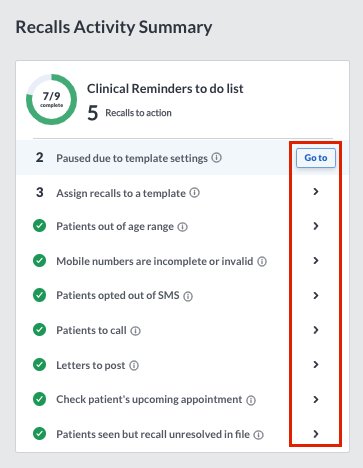Expand Assign recalls to a template chevron
363x468 pixels.
(x=316, y=192)
